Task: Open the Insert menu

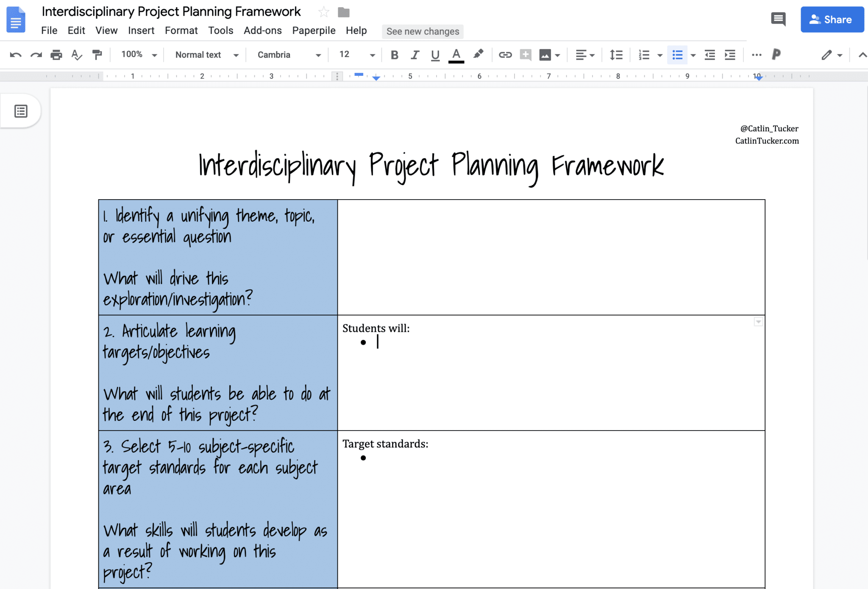Action: (141, 30)
